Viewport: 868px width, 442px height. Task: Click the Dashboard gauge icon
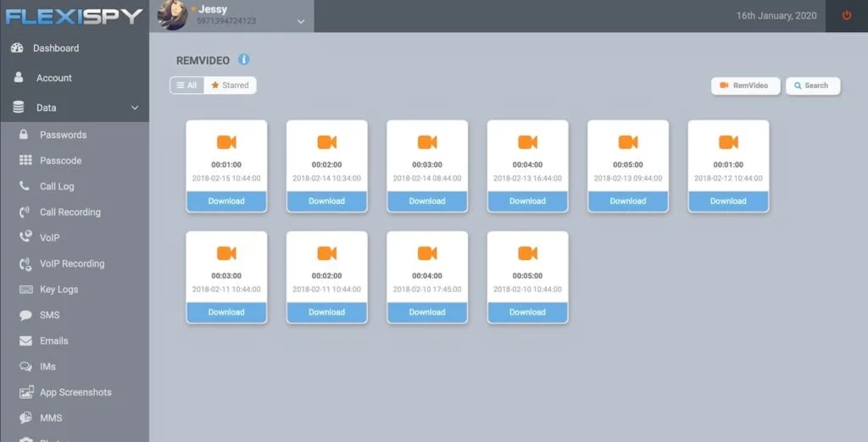pyautogui.click(x=17, y=48)
